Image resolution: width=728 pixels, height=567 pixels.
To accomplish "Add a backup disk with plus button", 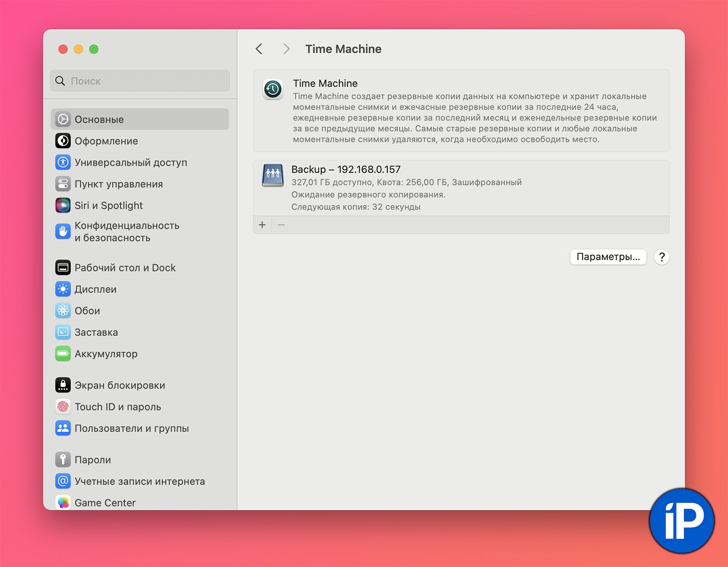I will [262, 225].
